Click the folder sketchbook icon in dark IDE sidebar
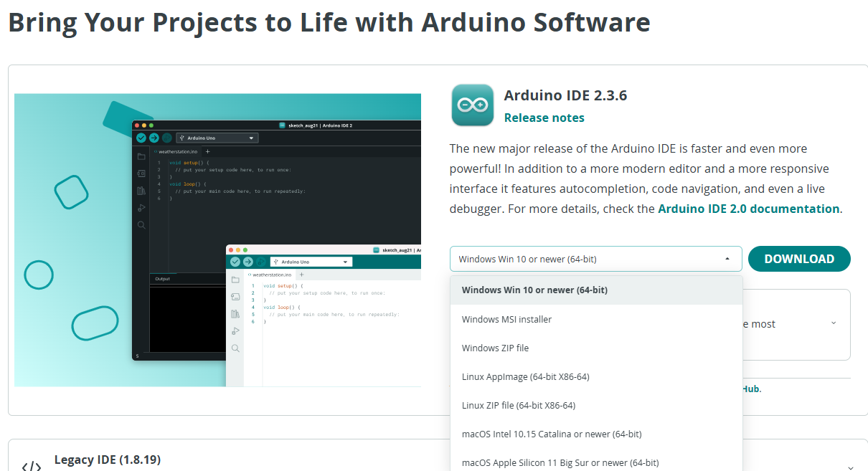Viewport: 868px width, 471px height. pyautogui.click(x=141, y=156)
